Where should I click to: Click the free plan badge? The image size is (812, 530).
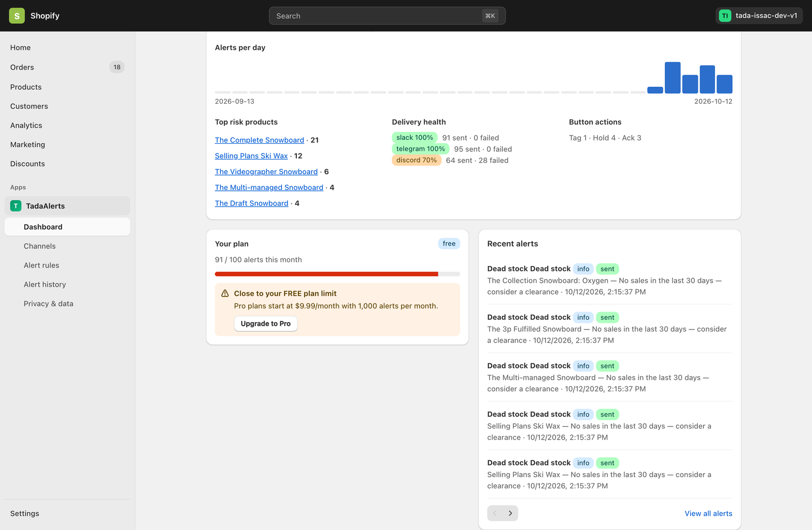coord(449,244)
